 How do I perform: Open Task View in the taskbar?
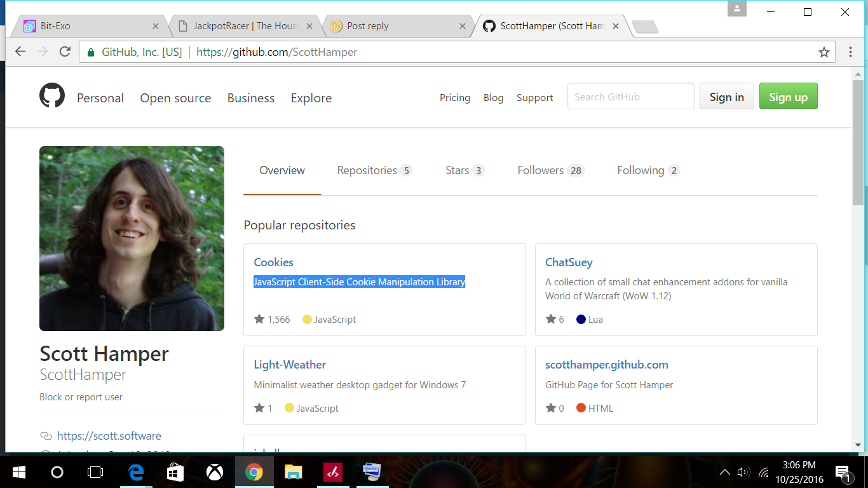click(95, 472)
